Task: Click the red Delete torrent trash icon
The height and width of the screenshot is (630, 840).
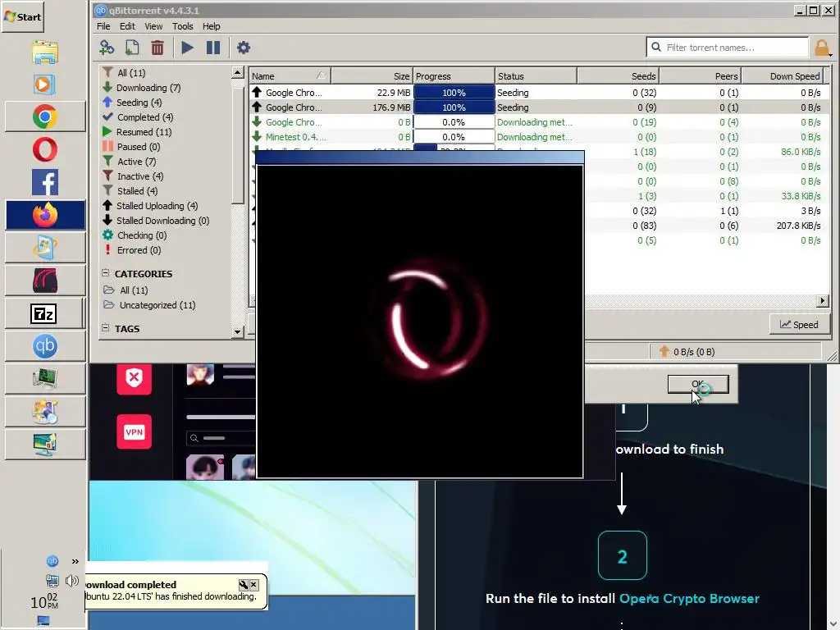Action: click(x=157, y=48)
